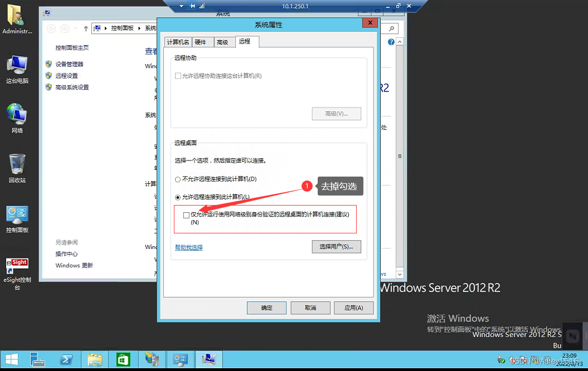Click the help icon in the System window

[391, 42]
